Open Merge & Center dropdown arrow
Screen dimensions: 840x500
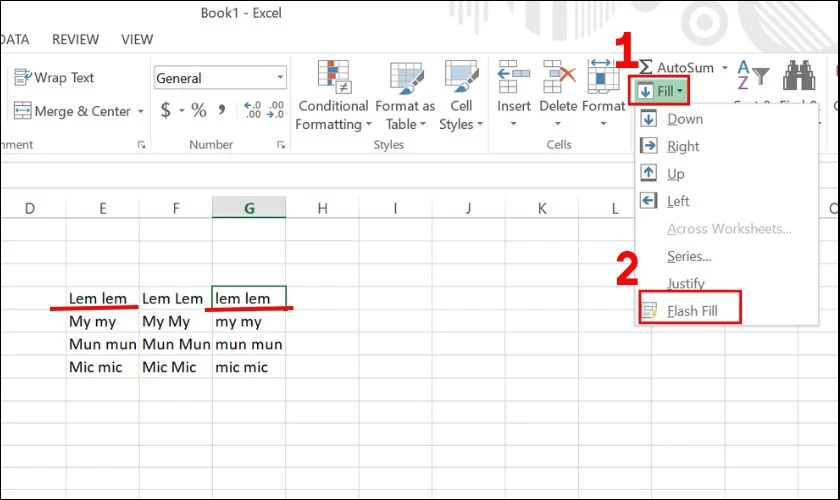point(141,111)
